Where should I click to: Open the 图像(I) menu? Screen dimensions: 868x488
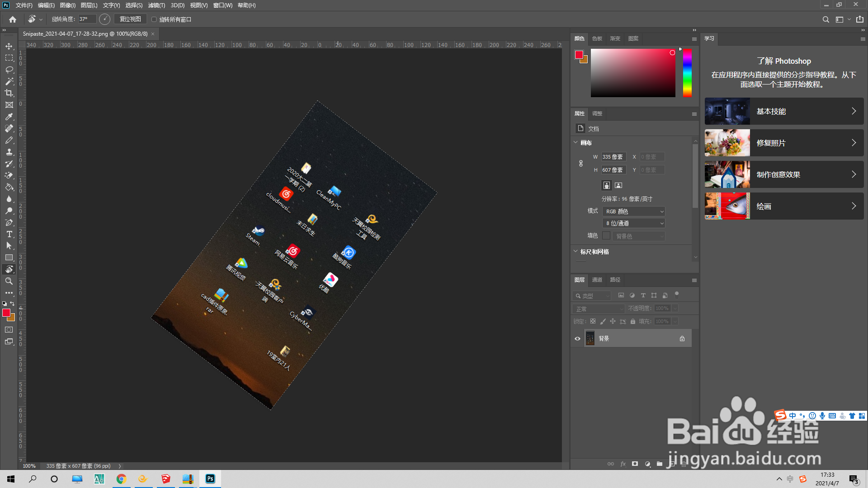click(x=68, y=5)
